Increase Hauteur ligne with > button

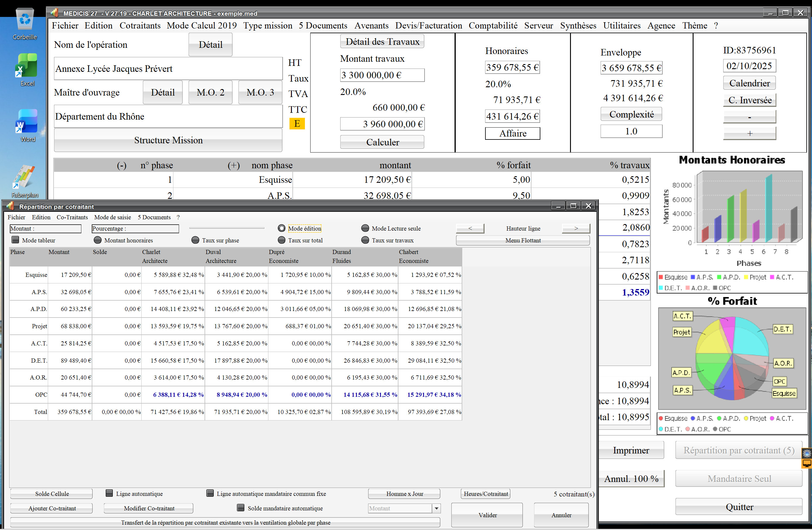(576, 228)
